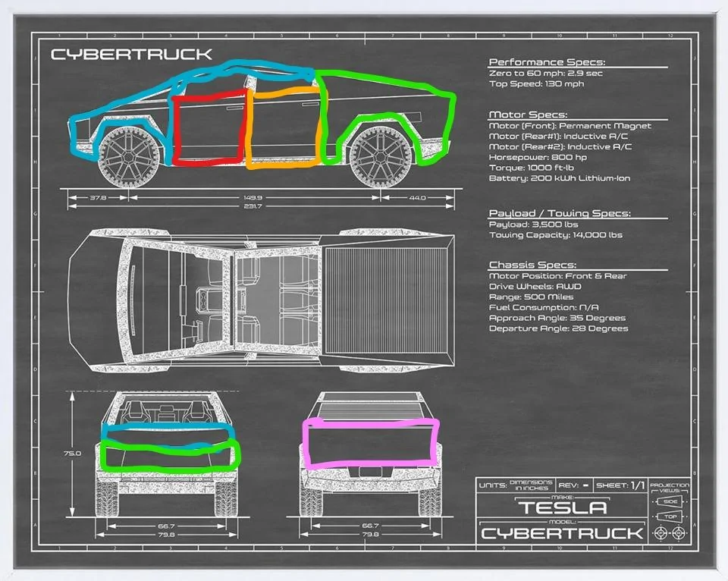Click the 149.9 wheelbase dimension

pos(253,197)
